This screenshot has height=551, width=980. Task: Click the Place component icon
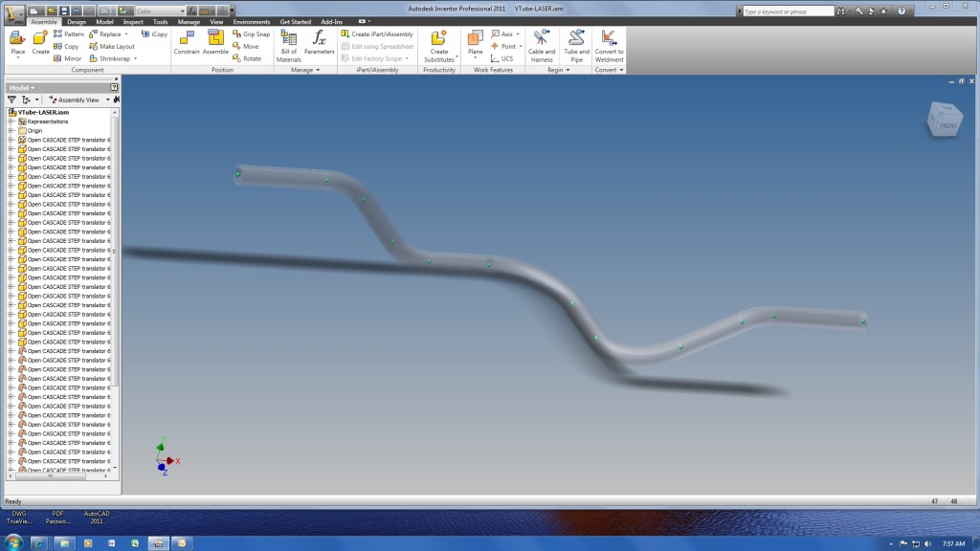coord(17,39)
